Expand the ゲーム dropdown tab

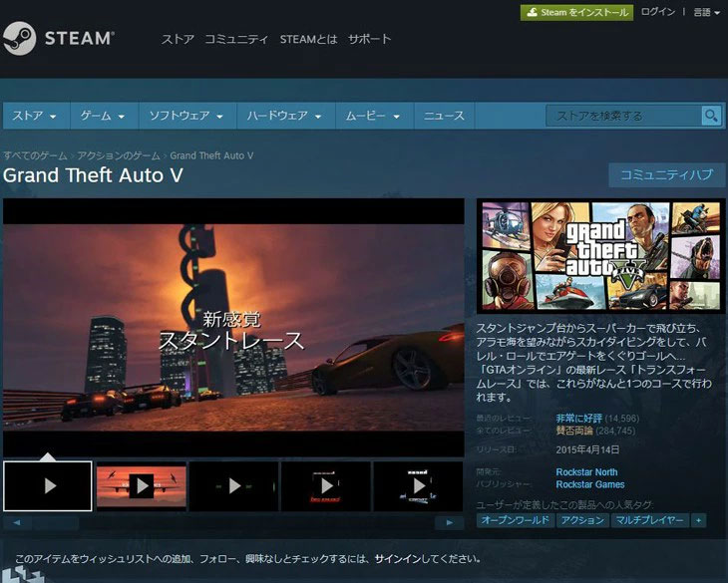click(x=104, y=116)
